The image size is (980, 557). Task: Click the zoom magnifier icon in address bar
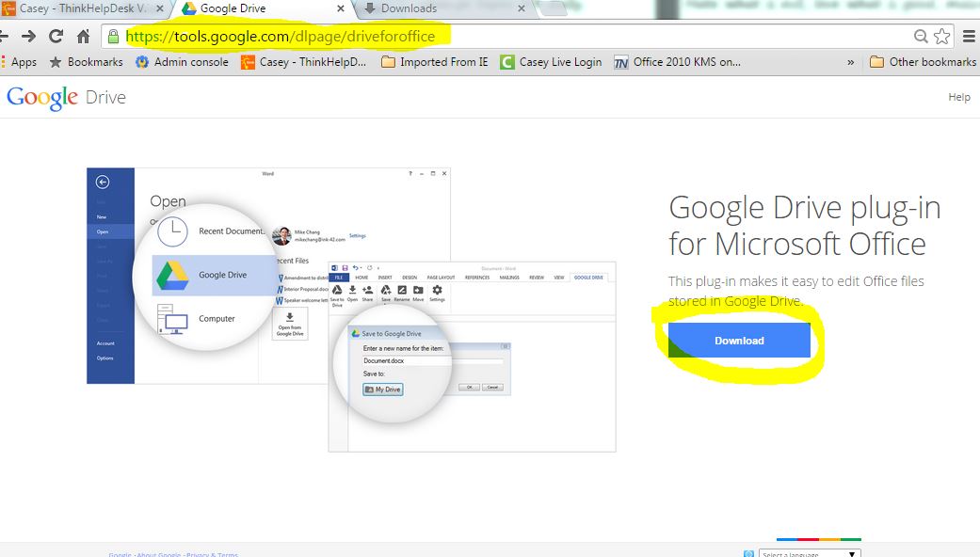[x=921, y=36]
